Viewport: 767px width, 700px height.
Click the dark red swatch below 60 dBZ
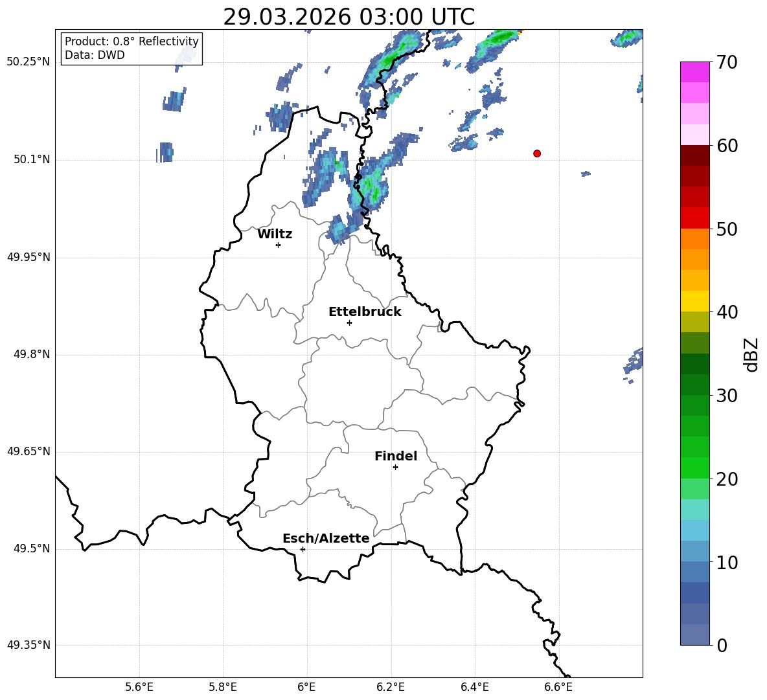[694, 156]
